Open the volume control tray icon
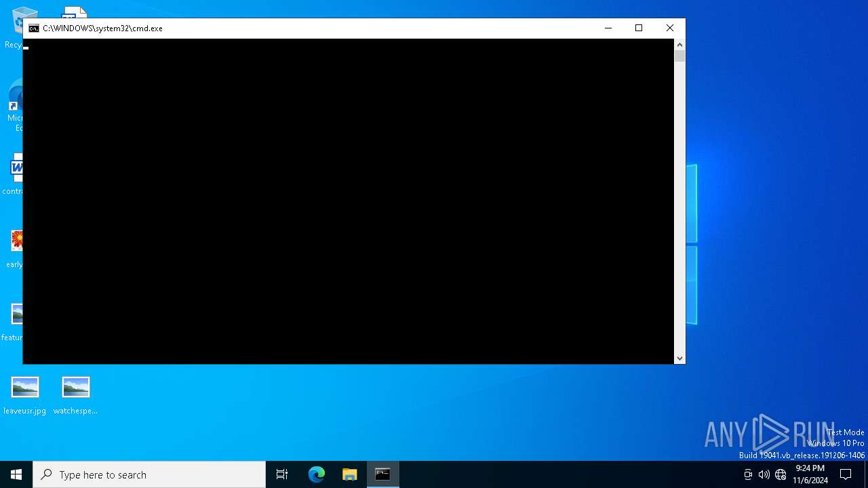Screen dimensions: 868x488 pos(764,474)
